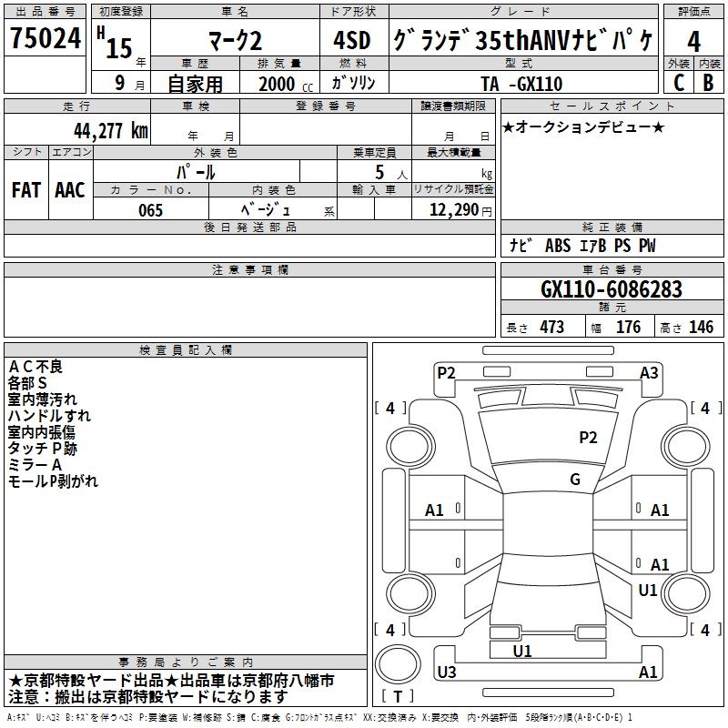Select door type 4SD
This screenshot has width=728, height=728.
pyautogui.click(x=352, y=40)
